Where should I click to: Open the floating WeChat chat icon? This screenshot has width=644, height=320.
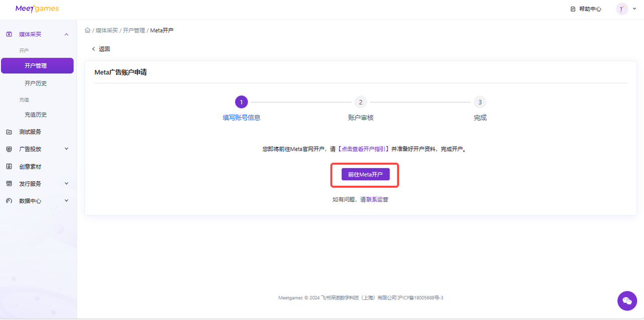coord(627,301)
